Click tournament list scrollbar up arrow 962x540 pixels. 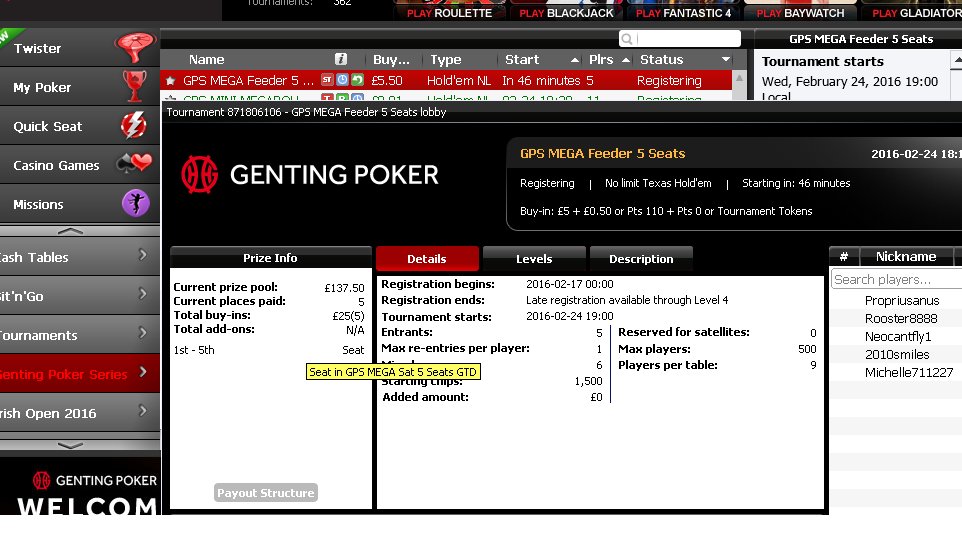(739, 78)
